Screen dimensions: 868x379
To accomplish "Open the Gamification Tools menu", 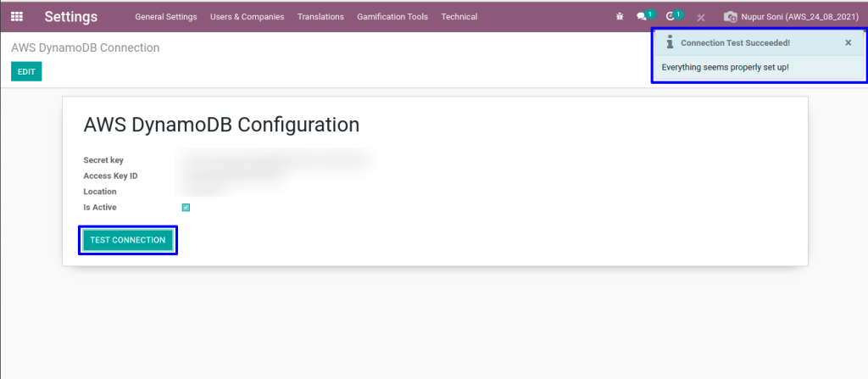I will tap(392, 17).
